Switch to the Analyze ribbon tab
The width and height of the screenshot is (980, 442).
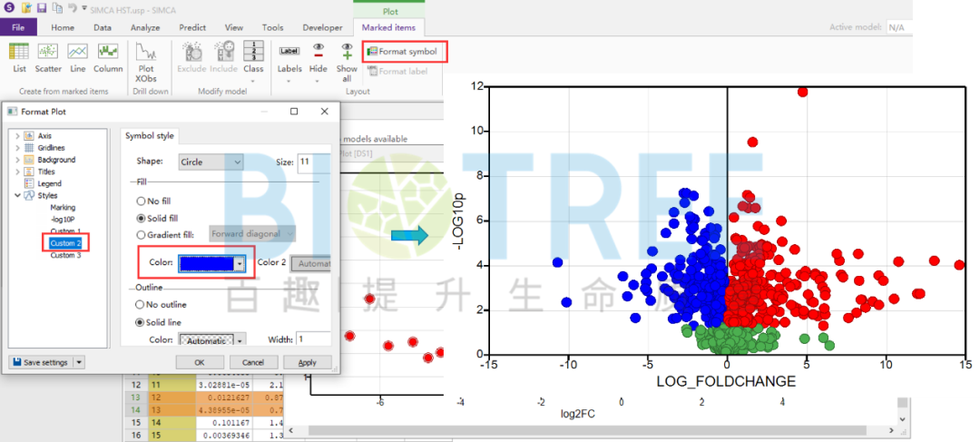145,27
